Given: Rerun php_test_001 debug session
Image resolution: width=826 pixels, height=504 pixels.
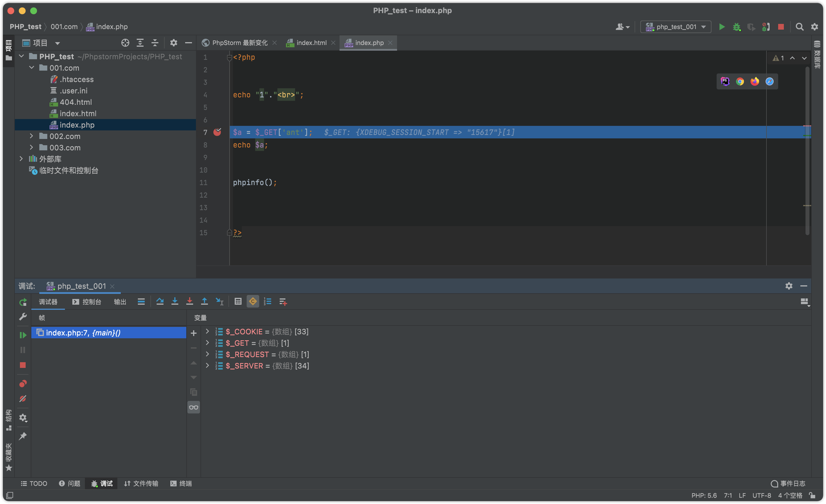Looking at the screenshot, I should pyautogui.click(x=23, y=302).
